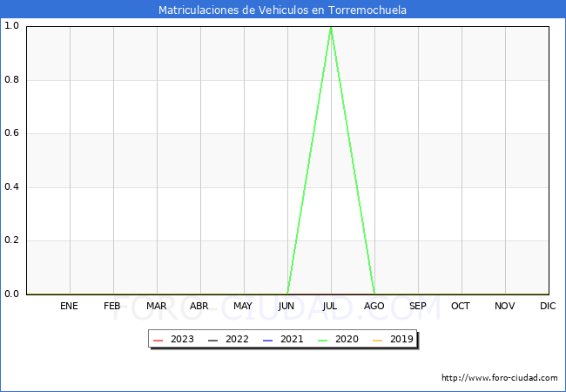Click the JUN month axis label

coord(286,306)
